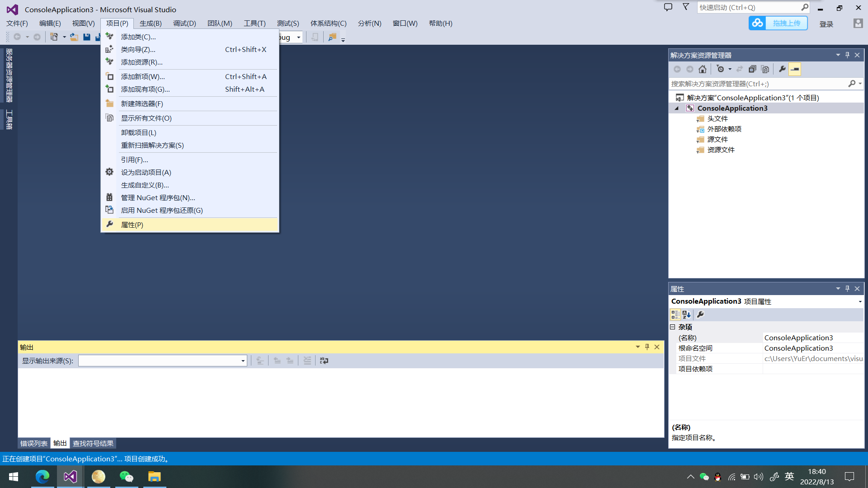Open Microsoft Edge from the taskbar
Viewport: 868px width, 488px height.
pyautogui.click(x=42, y=477)
